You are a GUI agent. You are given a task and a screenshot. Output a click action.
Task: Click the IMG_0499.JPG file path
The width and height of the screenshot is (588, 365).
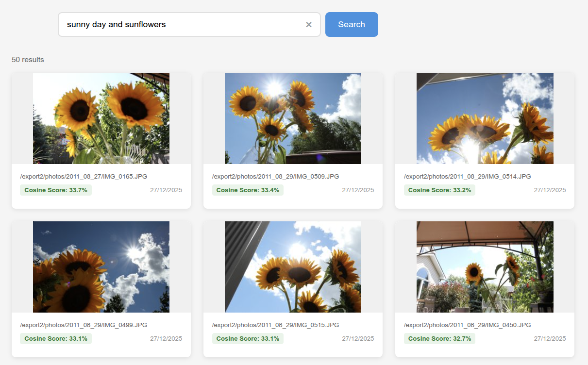click(84, 325)
